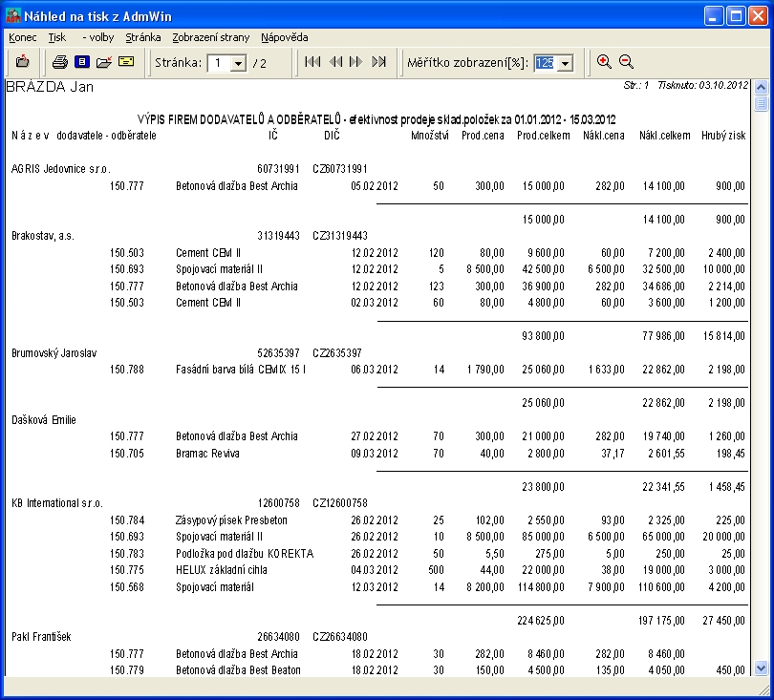Open the Zobrazení strany menu
774x700 pixels.
pyautogui.click(x=211, y=37)
